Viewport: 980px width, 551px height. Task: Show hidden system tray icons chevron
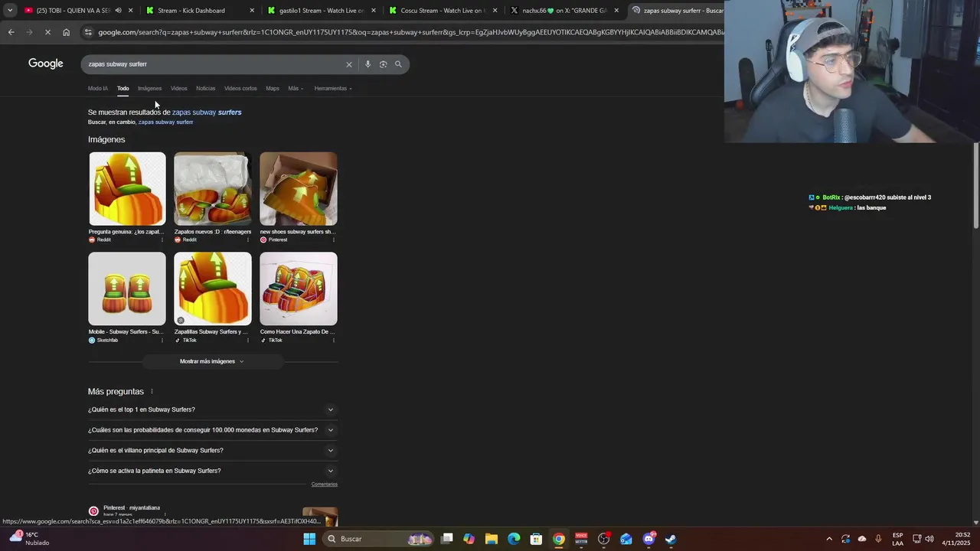[x=828, y=539]
